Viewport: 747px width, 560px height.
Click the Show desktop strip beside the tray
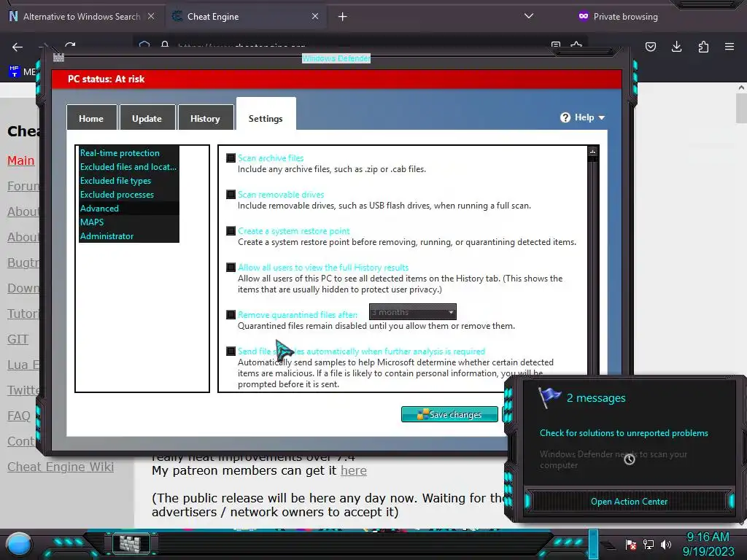point(594,543)
